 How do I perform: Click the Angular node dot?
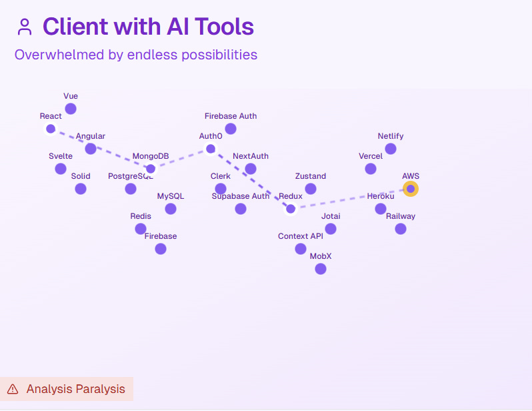[91, 149]
